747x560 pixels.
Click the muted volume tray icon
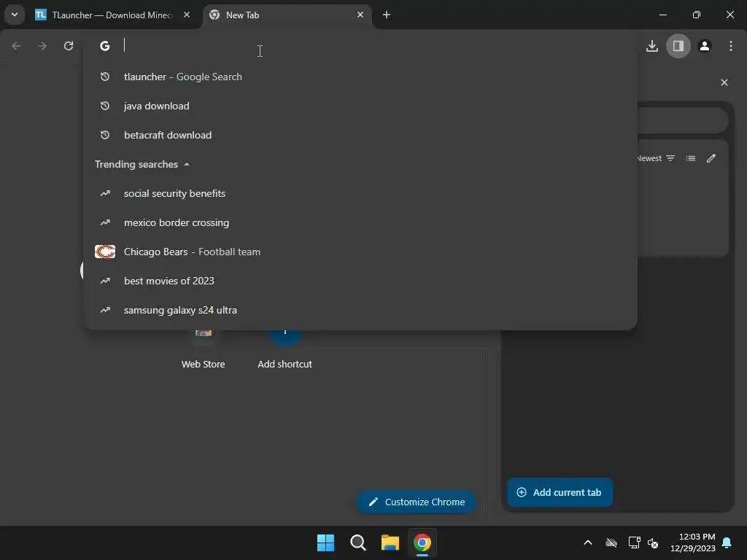[x=653, y=542]
